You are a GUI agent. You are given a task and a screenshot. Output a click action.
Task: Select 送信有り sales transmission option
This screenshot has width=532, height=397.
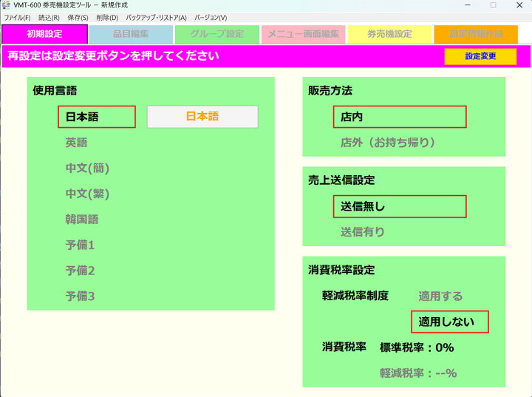[362, 232]
